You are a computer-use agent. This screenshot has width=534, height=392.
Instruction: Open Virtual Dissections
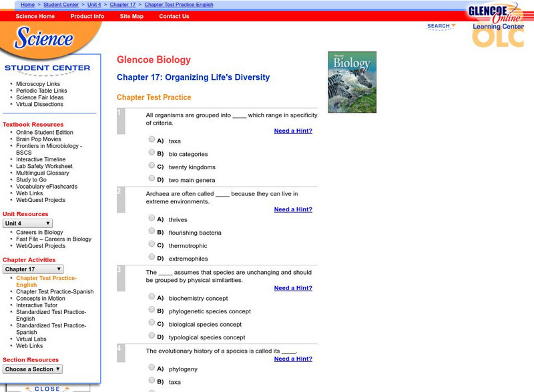[x=39, y=104]
